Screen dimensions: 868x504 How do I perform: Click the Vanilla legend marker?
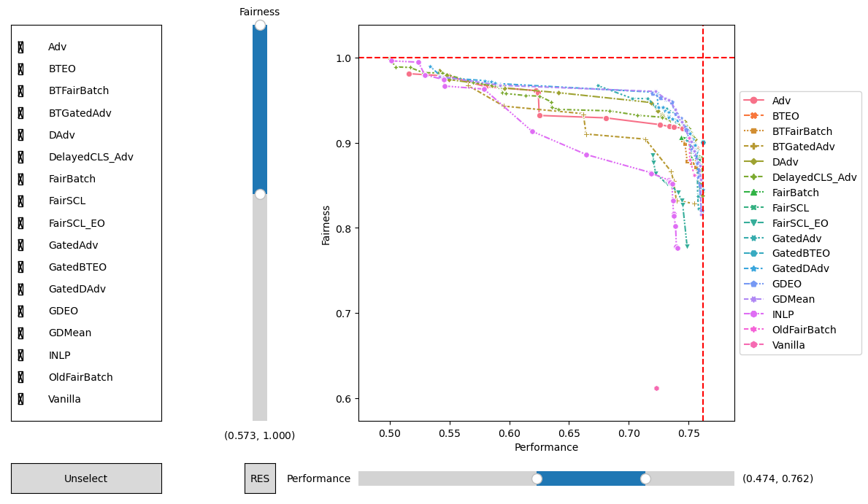coord(753,345)
